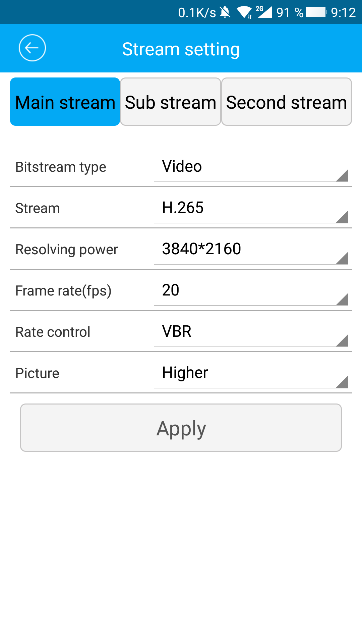Screen dimensions: 362x644
Task: Tap the back arrow icon
Action: [x=32, y=48]
